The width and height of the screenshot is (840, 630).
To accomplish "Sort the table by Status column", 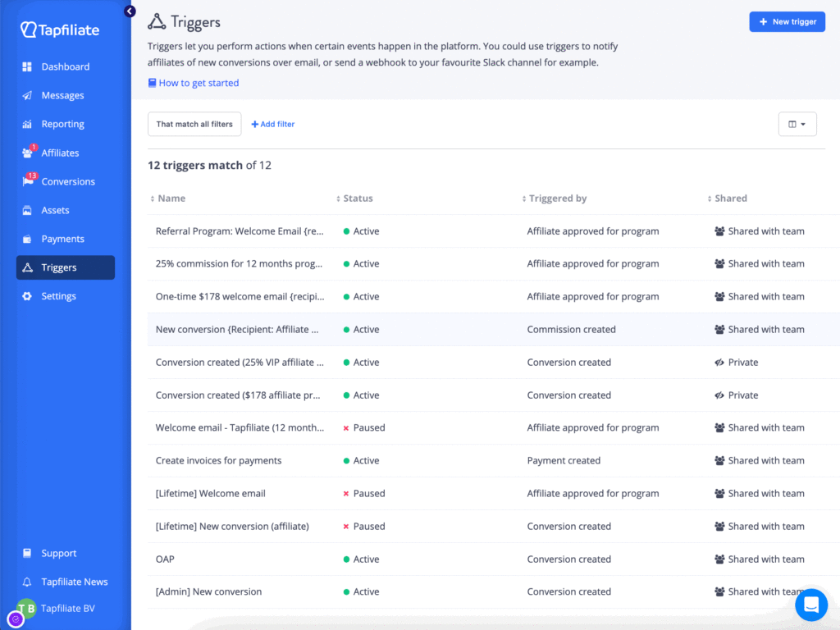I will (x=355, y=199).
